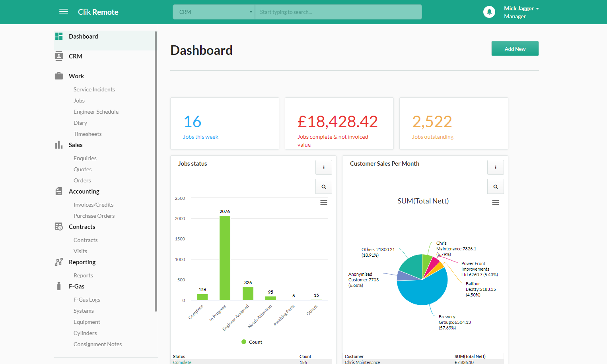Open Reports

coord(83,275)
